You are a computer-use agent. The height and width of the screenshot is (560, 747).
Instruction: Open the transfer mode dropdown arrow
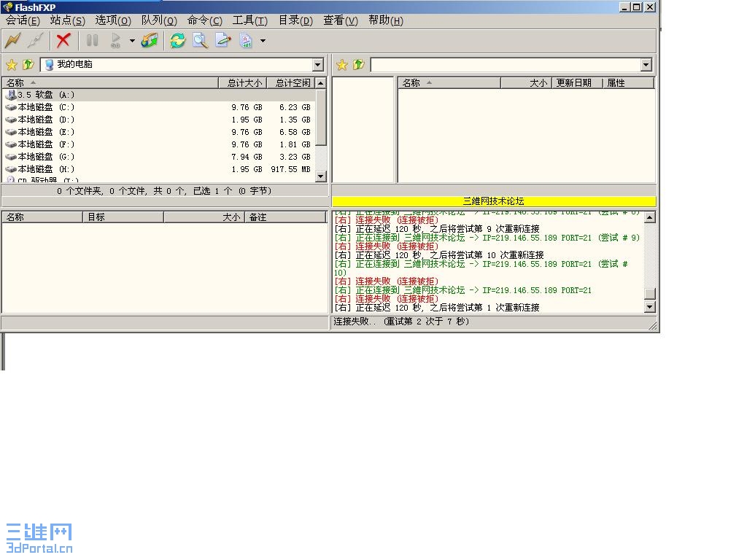(263, 41)
